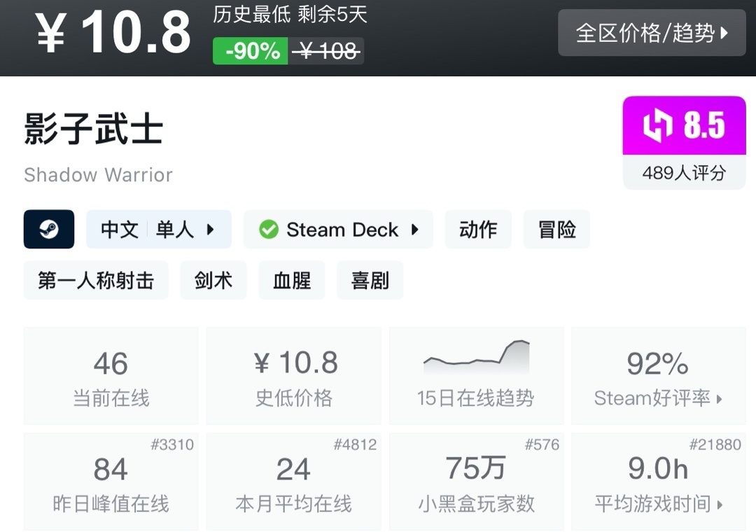Open the 489人评分 ratings count
Viewport: 756px width, 532px height.
684,173
